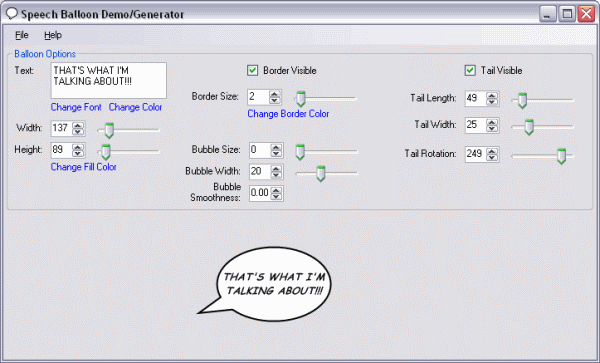Click the Bubble Size value field
Screen dimensions: 600x363
[x=259, y=151]
